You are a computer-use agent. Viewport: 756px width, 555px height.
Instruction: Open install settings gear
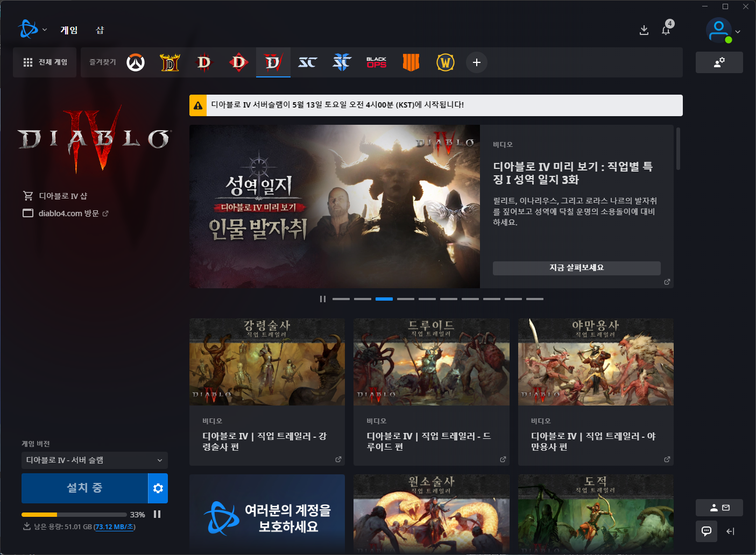pos(158,488)
